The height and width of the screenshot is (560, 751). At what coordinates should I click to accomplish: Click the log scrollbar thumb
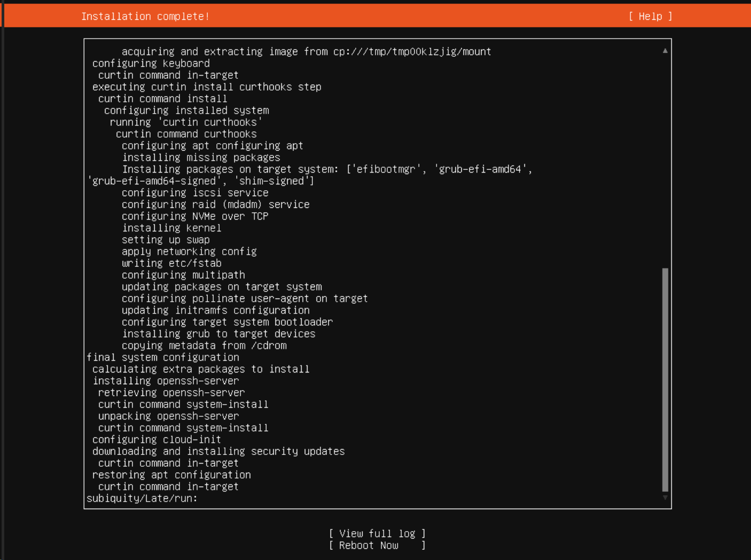click(x=665, y=379)
